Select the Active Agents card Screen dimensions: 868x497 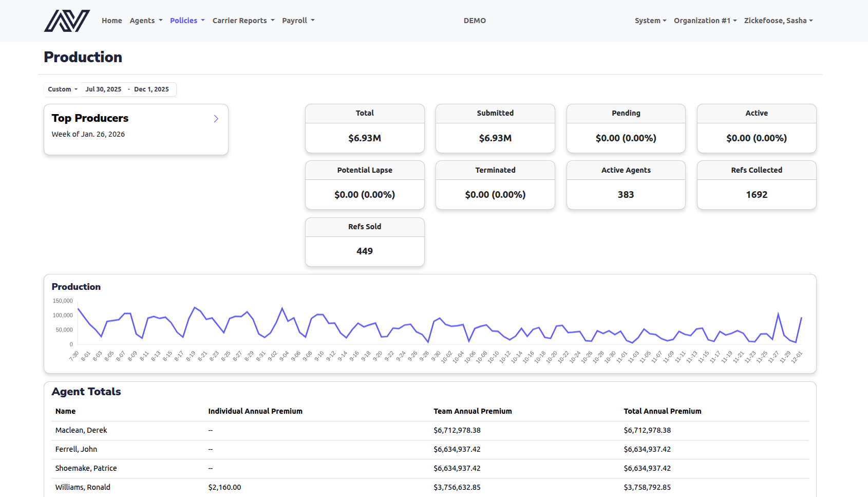coord(626,185)
